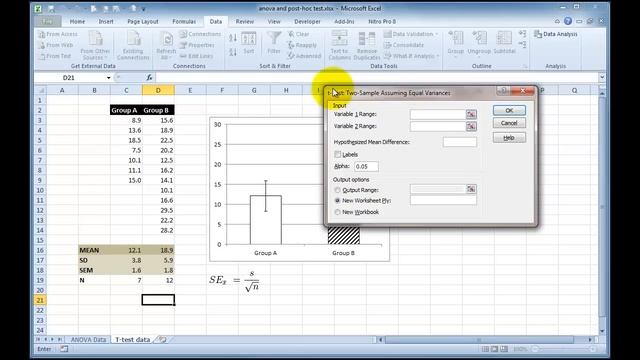Click the insert function fx icon
This screenshot has width=640, height=360.
[149, 77]
